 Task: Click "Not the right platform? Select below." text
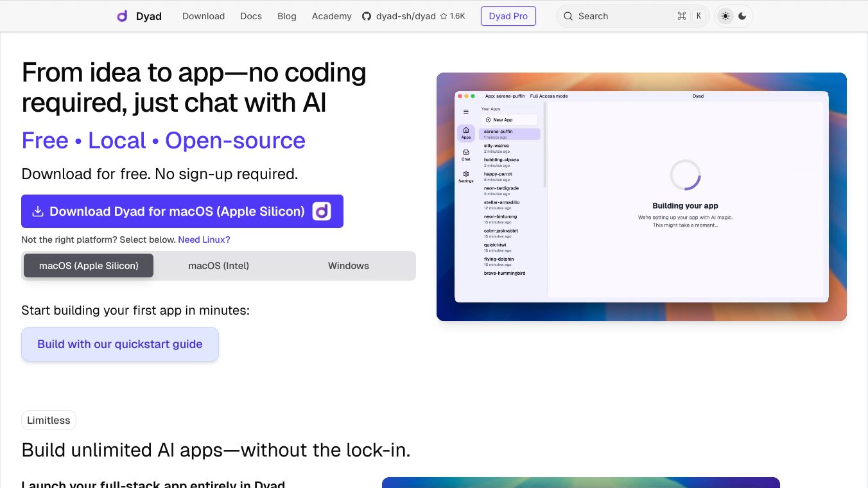pyautogui.click(x=99, y=240)
